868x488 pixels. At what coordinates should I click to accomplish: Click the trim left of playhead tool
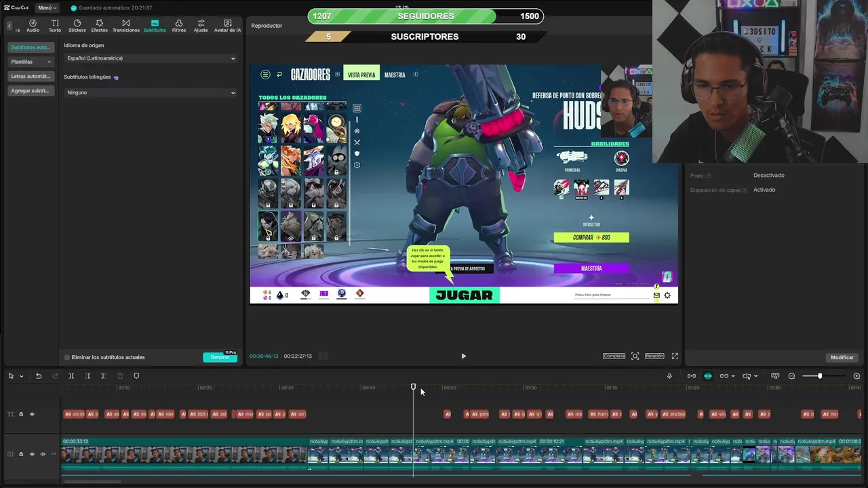point(87,375)
